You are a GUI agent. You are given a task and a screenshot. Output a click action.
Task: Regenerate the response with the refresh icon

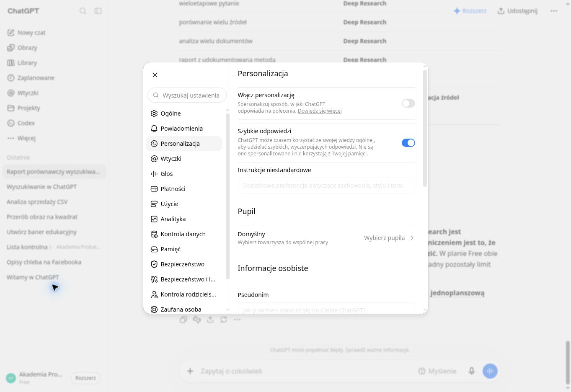pyautogui.click(x=224, y=320)
